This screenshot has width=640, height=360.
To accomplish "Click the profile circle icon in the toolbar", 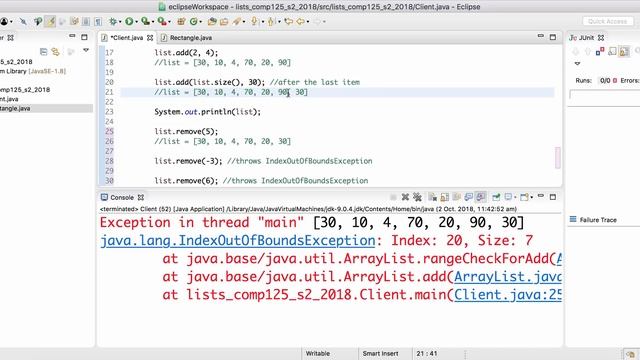I will (x=4, y=21).
